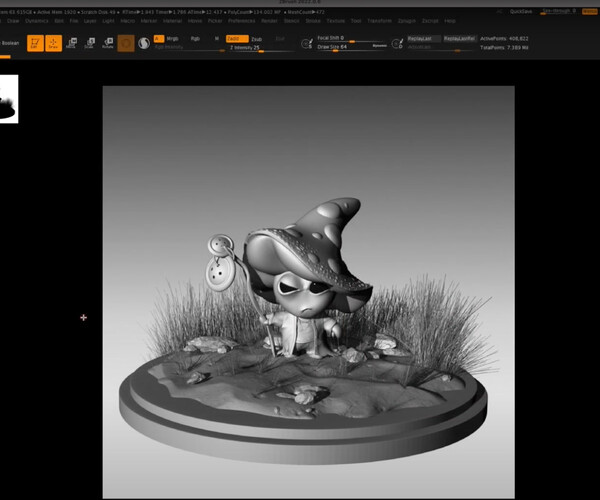Click the ReplayLast button
The width and height of the screenshot is (600, 500).
tap(423, 39)
